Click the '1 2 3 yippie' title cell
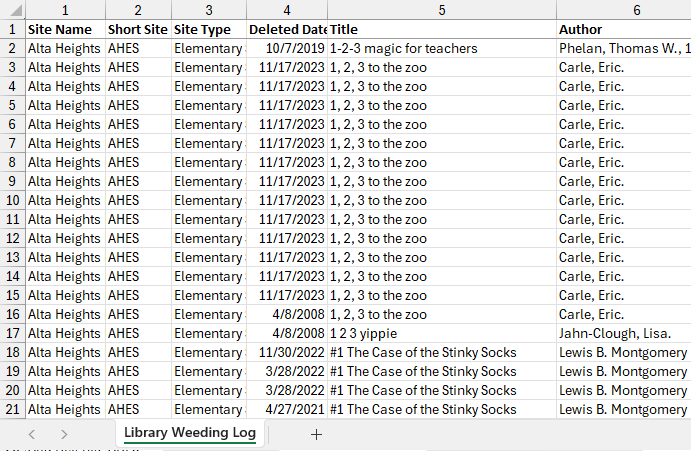 pyautogui.click(x=441, y=333)
